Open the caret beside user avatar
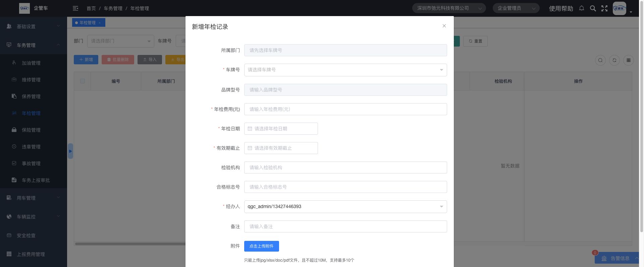 tap(631, 12)
